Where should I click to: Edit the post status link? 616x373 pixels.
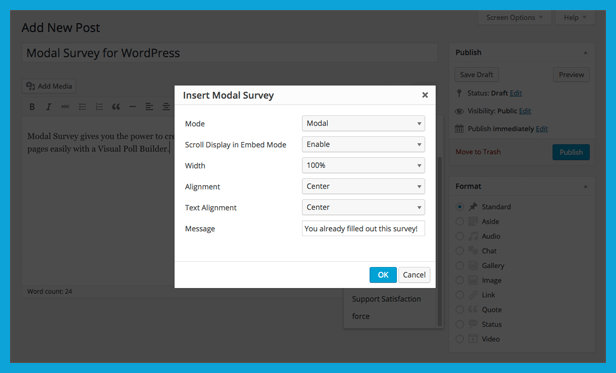[516, 93]
